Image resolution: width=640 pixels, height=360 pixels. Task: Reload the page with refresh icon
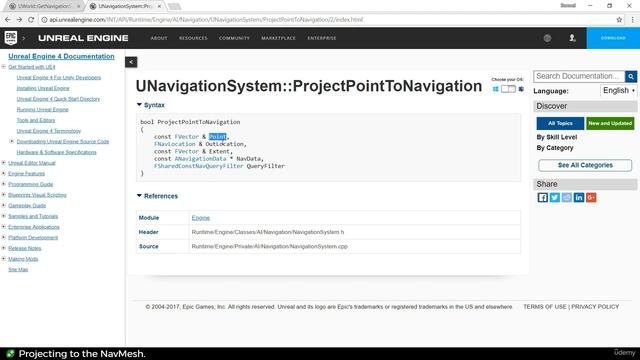pos(31,19)
